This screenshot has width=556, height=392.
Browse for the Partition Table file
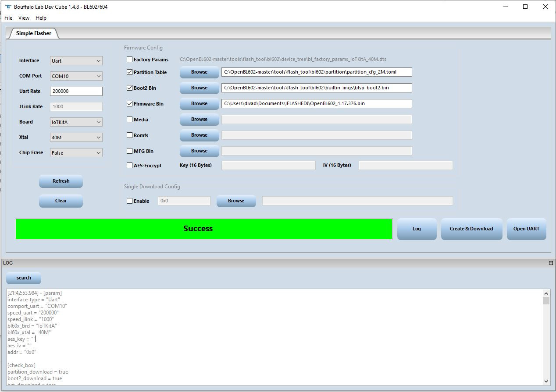[199, 72]
